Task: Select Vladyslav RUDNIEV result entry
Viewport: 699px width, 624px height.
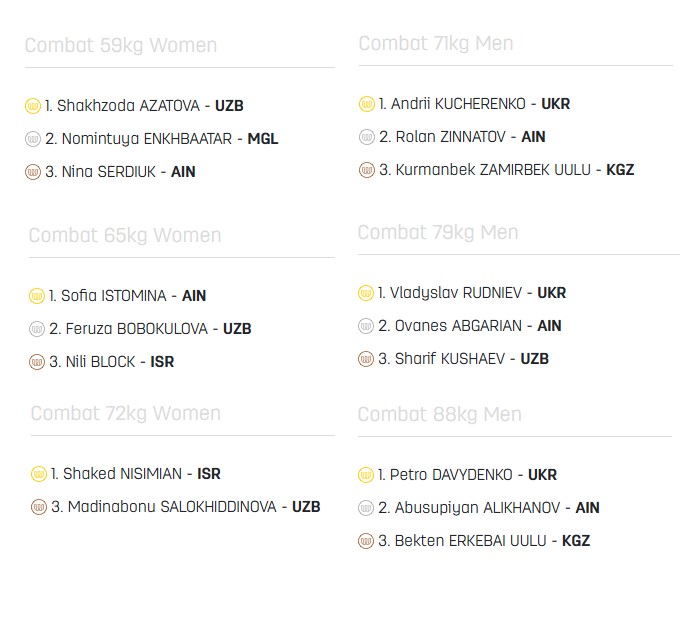Action: pos(471,293)
